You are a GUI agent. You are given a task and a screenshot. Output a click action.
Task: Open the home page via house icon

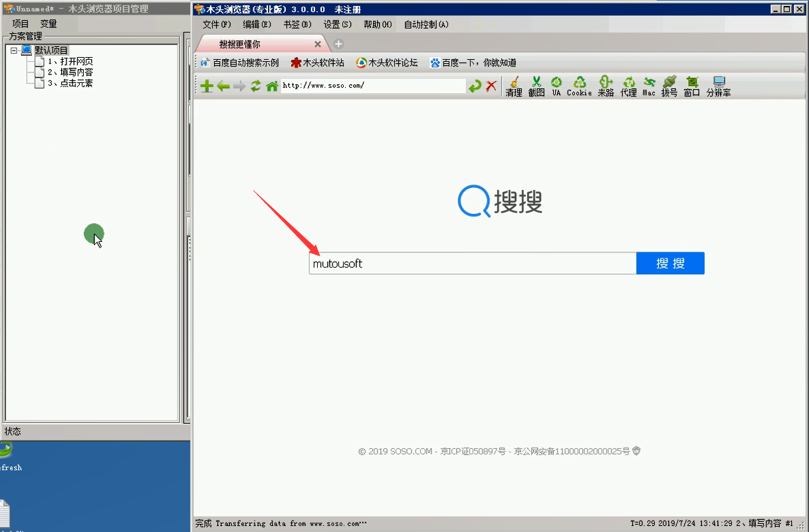coord(272,86)
